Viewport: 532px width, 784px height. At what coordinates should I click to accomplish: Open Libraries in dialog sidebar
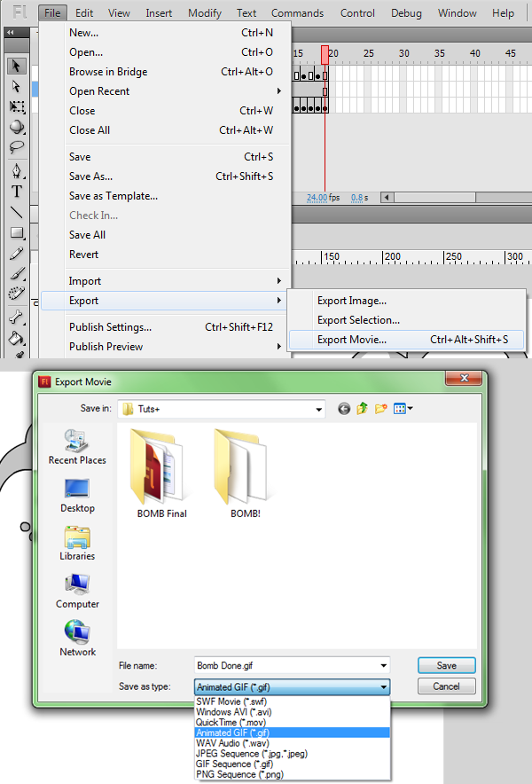[77, 543]
